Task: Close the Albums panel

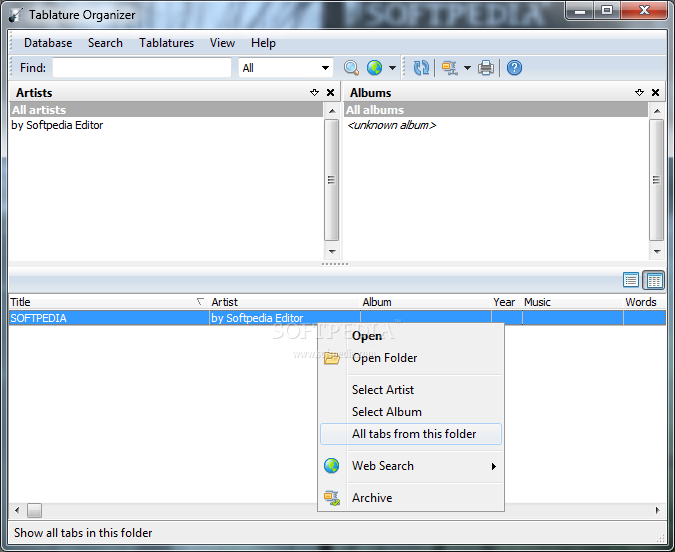Action: pos(655,93)
